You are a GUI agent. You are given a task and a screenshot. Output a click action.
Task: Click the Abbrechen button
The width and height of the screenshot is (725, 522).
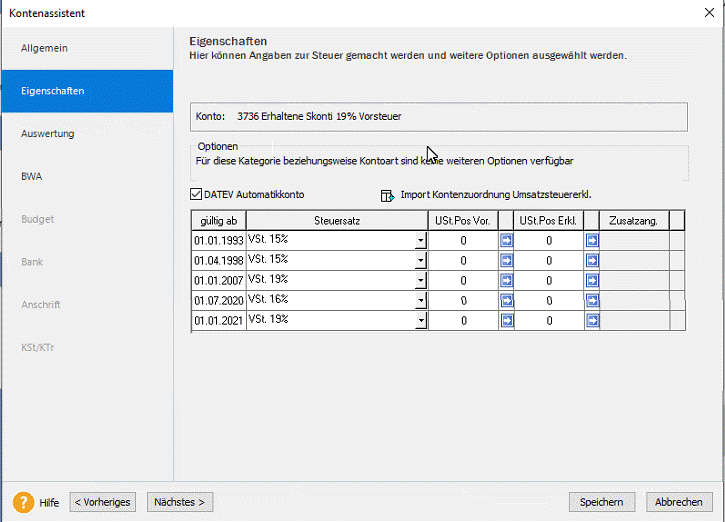click(679, 502)
